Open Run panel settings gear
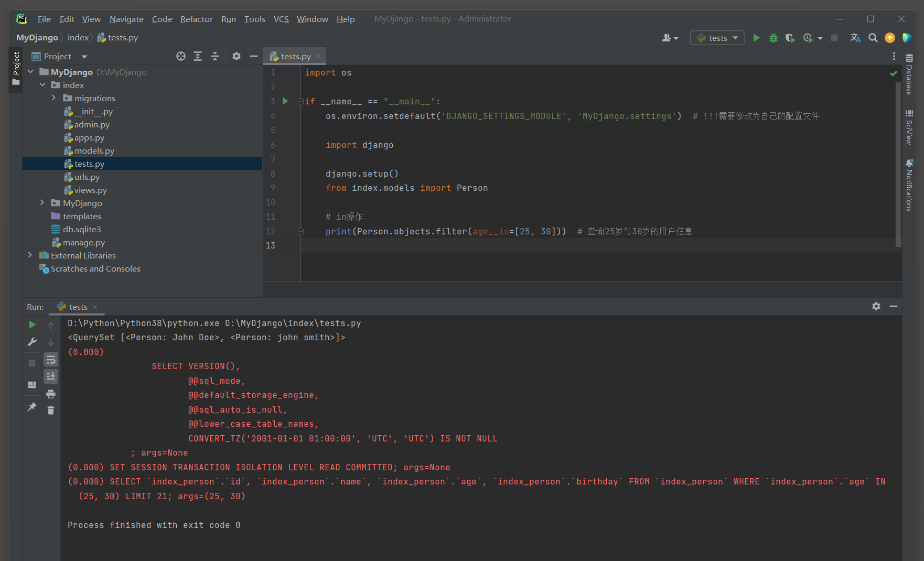Image resolution: width=924 pixels, height=561 pixels. pyautogui.click(x=876, y=306)
